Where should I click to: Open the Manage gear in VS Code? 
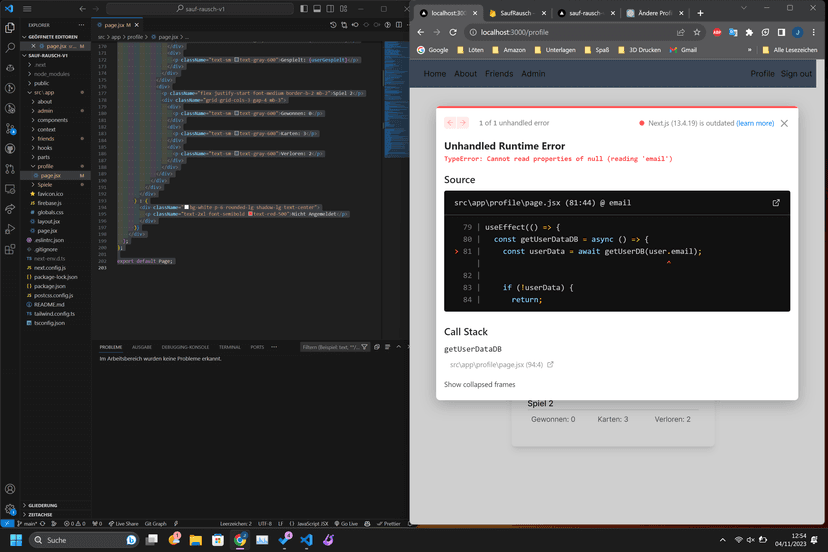[x=10, y=510]
